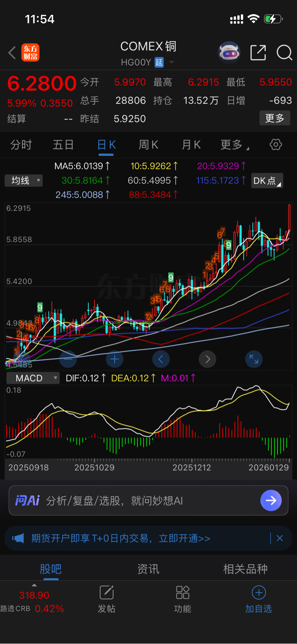Viewport: 297px width, 644px height.
Task: Switch to the 分时 tab
Action: [x=21, y=145]
